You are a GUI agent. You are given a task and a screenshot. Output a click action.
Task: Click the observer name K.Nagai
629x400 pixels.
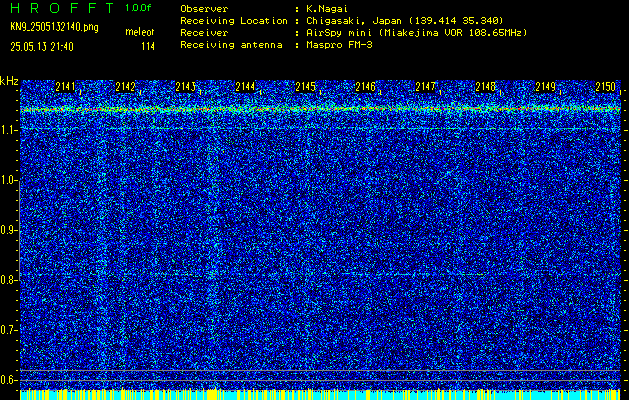(326, 8)
